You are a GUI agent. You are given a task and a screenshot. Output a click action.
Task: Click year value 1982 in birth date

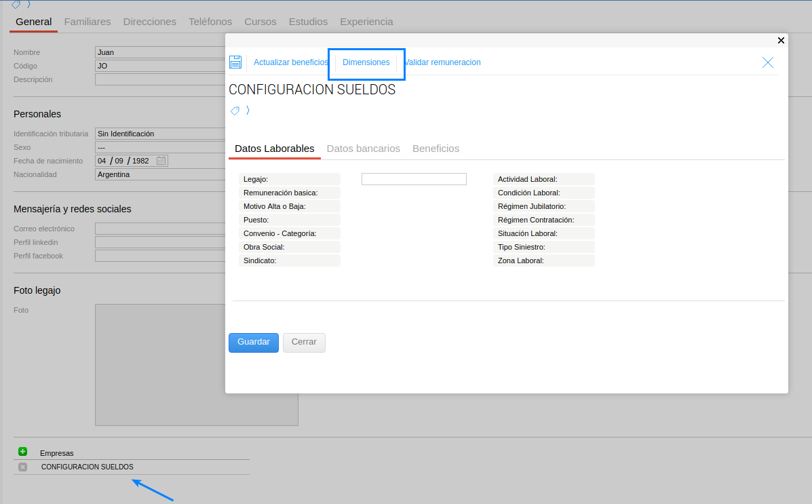pos(140,161)
